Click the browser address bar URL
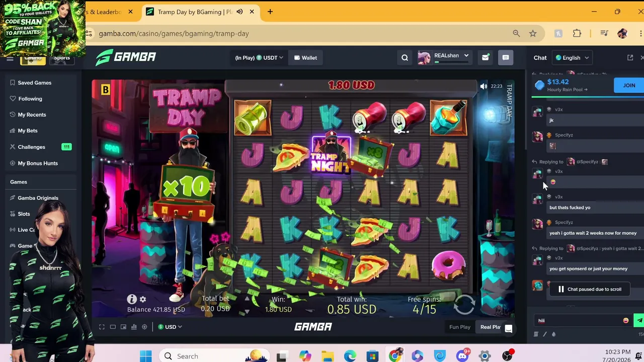Image resolution: width=644 pixels, height=362 pixels. coord(174,34)
